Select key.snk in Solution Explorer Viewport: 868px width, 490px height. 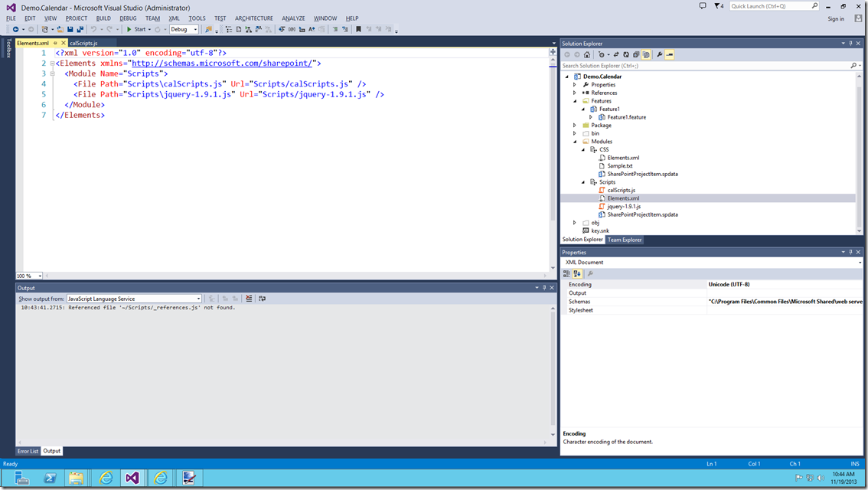click(600, 231)
